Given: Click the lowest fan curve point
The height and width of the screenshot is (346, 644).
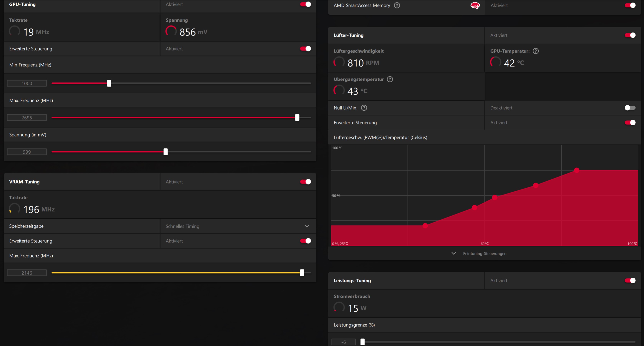Looking at the screenshot, I should 425,225.
